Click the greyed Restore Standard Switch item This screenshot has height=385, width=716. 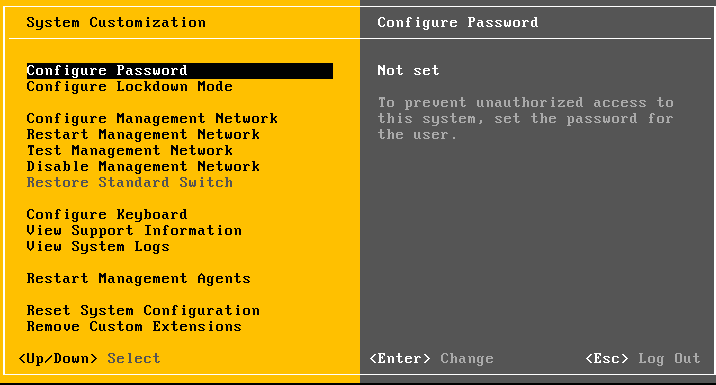click(130, 183)
